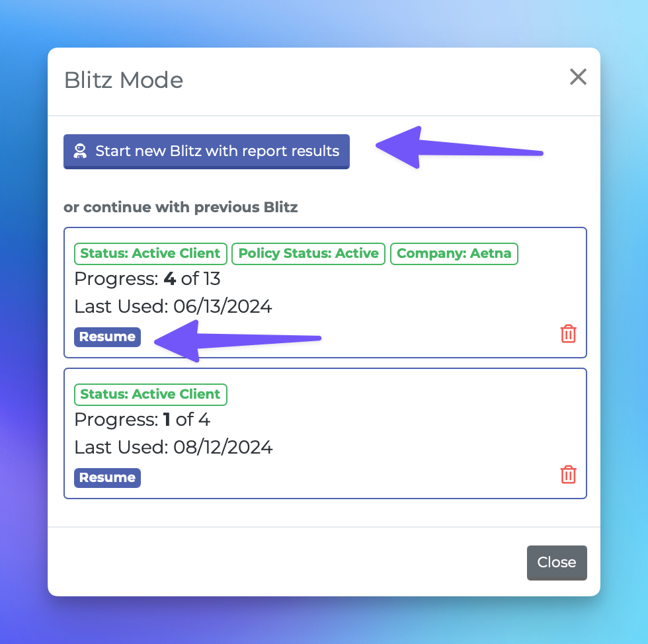Click the gray Close button in the footer
Image resolution: width=648 pixels, height=644 pixels.
pyautogui.click(x=557, y=563)
